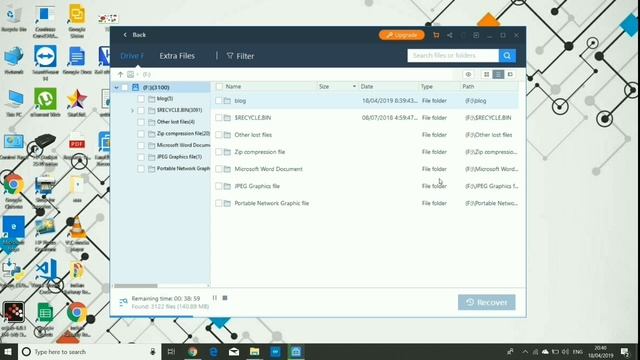
Task: Pause the scan
Action: 215,298
